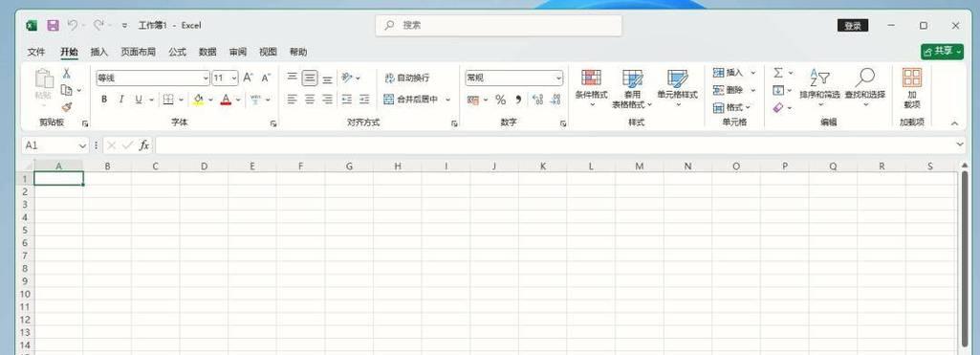Viewport: 980px width, 355px height.
Task: Toggle 自动换行 wrap text
Action: click(407, 78)
